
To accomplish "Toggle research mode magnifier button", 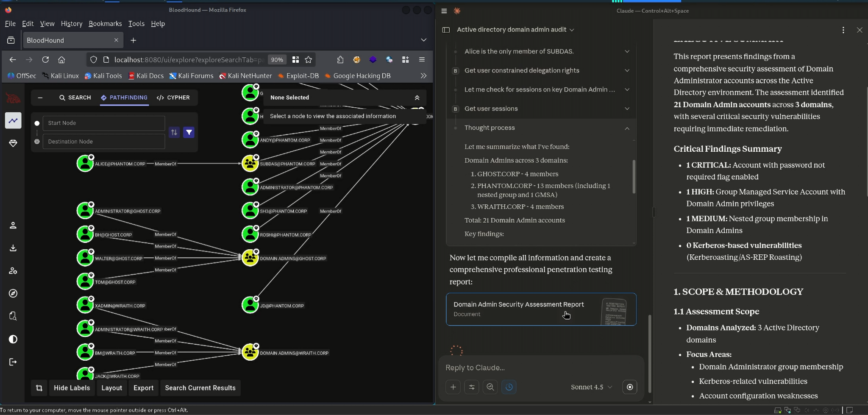I will [490, 387].
